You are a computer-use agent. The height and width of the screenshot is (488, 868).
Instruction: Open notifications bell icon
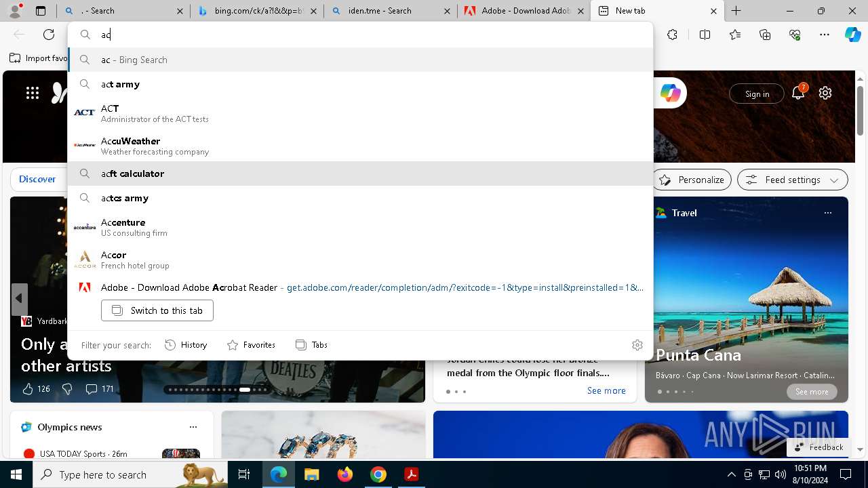798,94
